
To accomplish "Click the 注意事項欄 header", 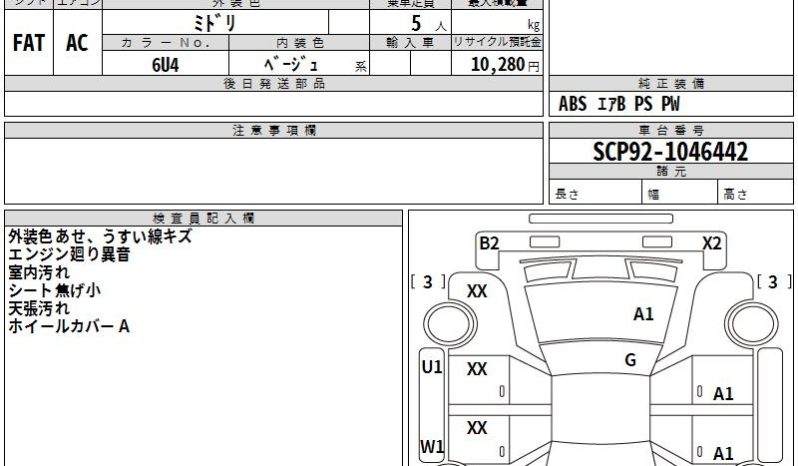I will (274, 131).
